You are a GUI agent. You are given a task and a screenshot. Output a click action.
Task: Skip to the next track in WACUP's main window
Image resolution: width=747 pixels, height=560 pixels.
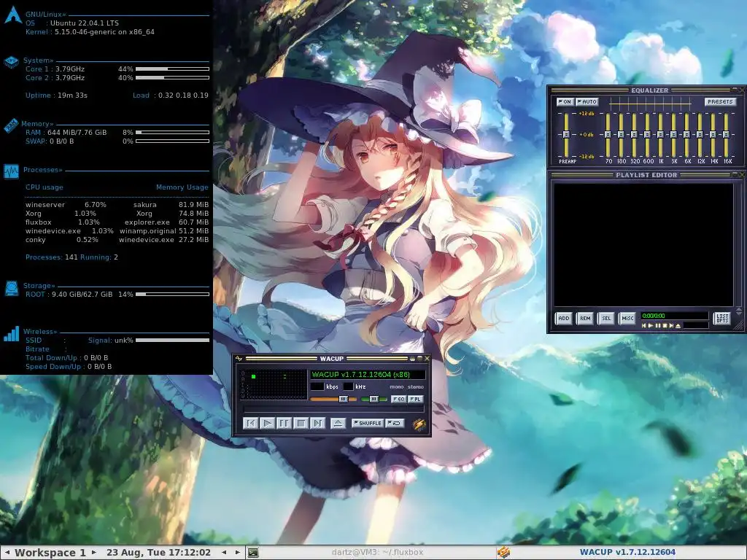pyautogui.click(x=317, y=423)
